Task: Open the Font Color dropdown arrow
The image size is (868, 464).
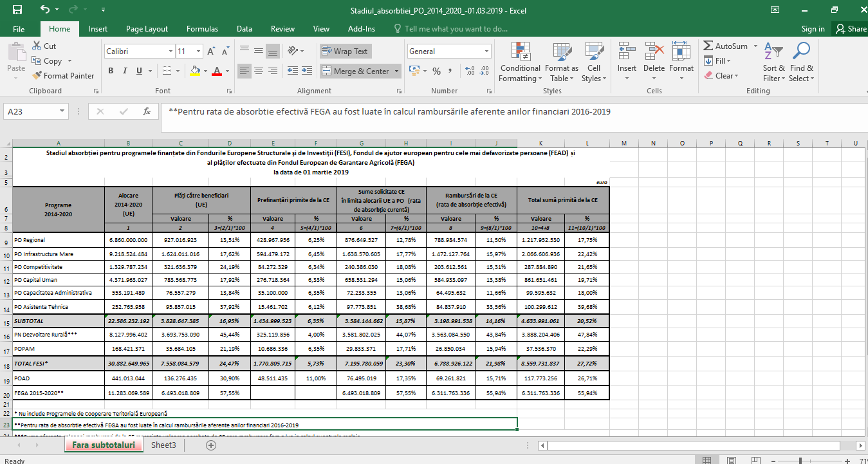Action: point(228,71)
